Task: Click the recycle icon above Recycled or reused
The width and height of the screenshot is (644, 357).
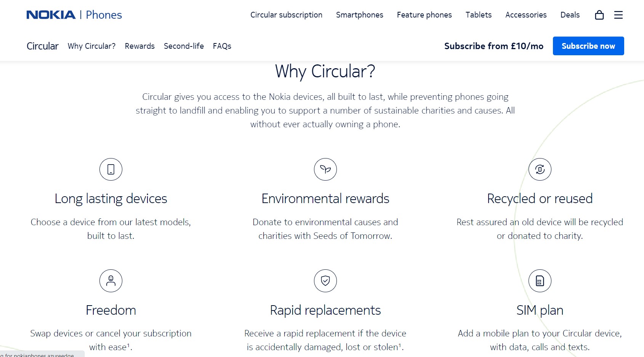Action: [540, 169]
